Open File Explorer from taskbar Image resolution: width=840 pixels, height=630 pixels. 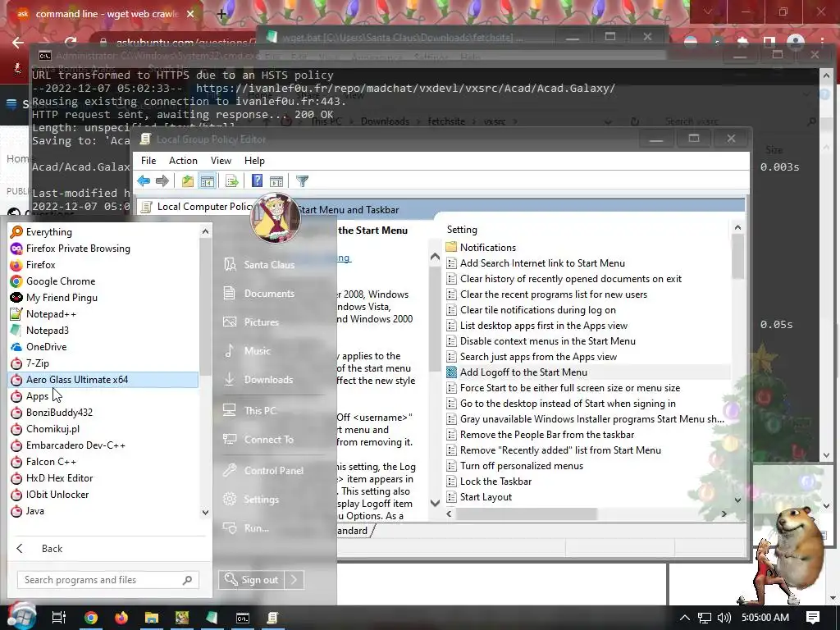(152, 618)
